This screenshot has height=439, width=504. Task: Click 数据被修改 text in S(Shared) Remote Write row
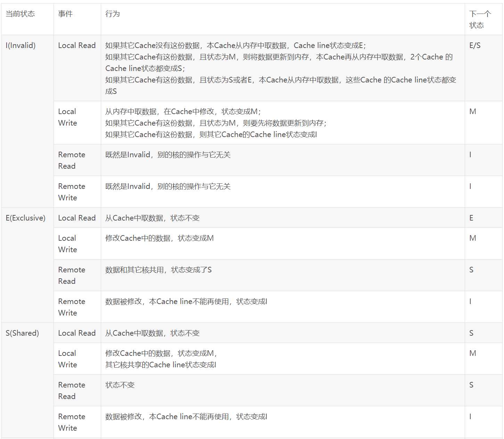coord(186,417)
